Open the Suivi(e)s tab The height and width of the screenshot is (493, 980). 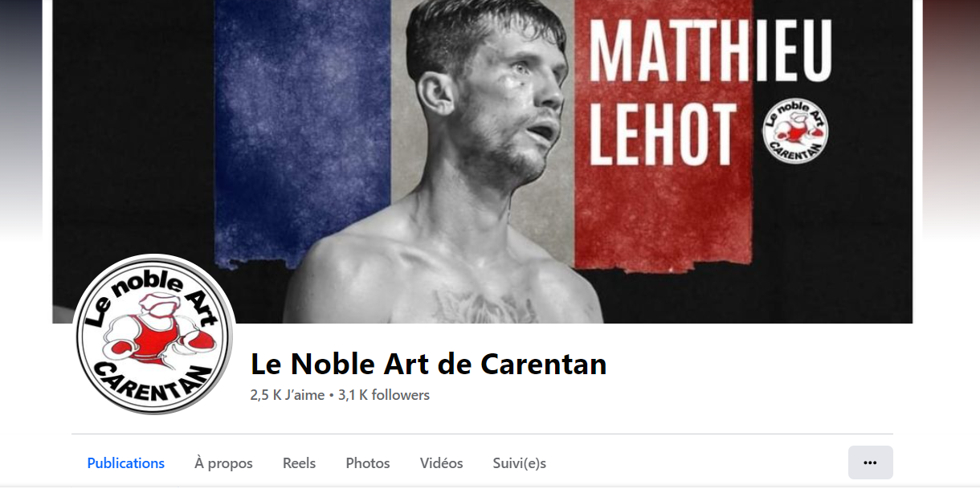(x=519, y=463)
